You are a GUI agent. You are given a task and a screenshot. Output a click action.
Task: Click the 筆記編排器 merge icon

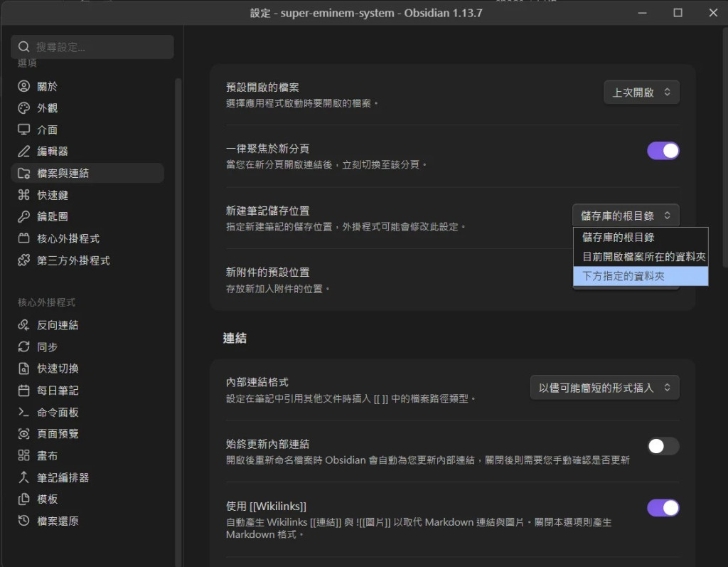pyautogui.click(x=23, y=477)
